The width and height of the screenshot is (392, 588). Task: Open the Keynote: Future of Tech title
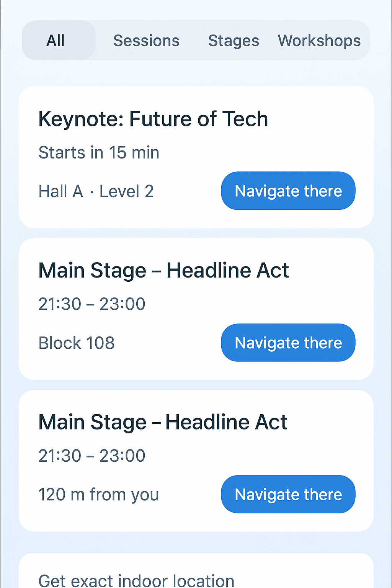153,119
